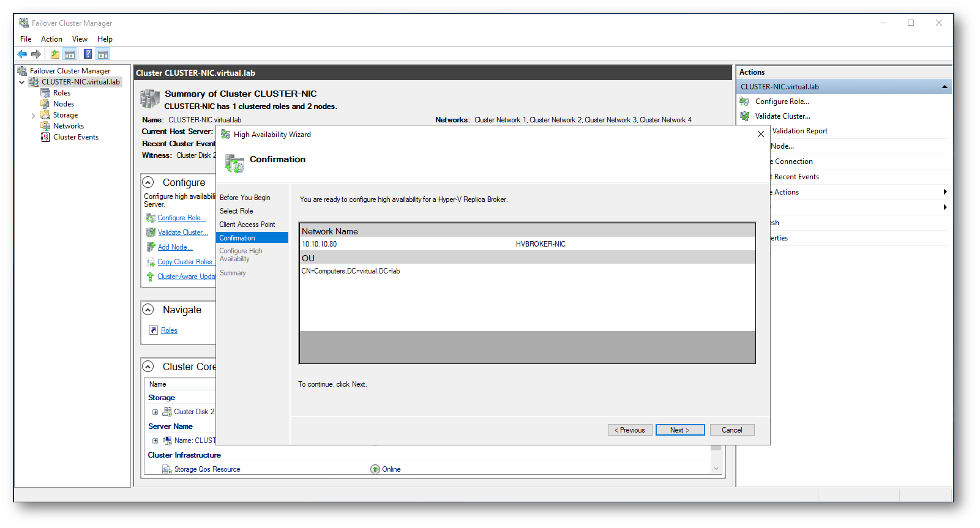This screenshot has width=980, height=528.
Task: Click the 10.10.10.80 address in the confirmation list
Action: (319, 244)
